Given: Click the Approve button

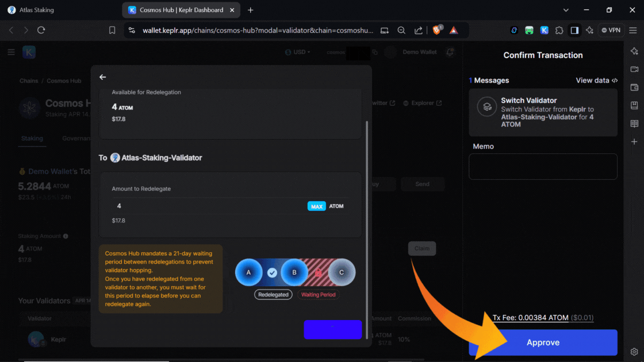Looking at the screenshot, I should (x=543, y=342).
